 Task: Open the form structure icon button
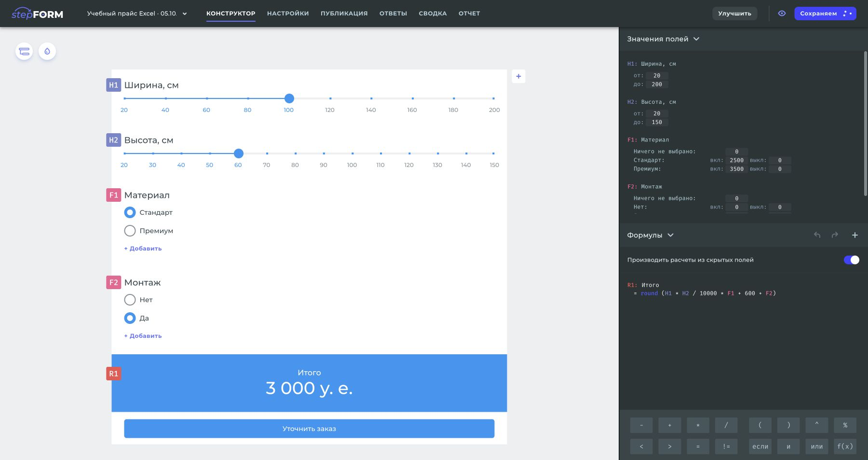tap(24, 51)
